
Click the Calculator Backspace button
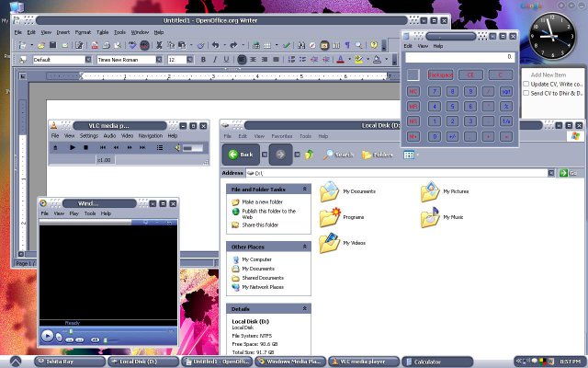pyautogui.click(x=440, y=75)
